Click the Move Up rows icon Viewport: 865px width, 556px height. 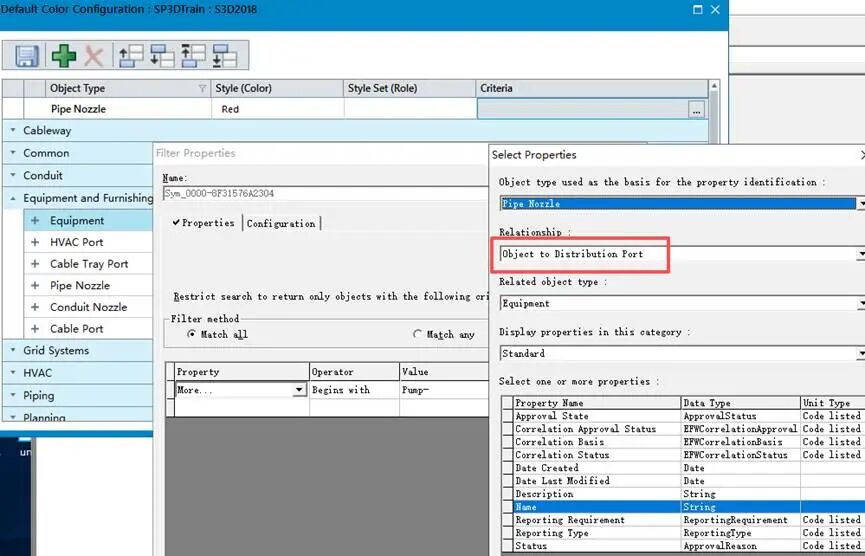[x=131, y=56]
